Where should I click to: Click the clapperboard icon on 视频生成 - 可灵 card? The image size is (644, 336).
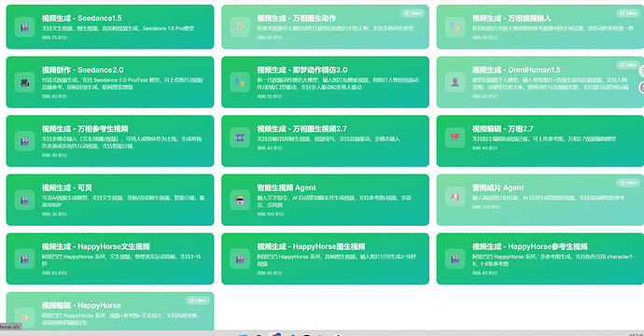24,200
